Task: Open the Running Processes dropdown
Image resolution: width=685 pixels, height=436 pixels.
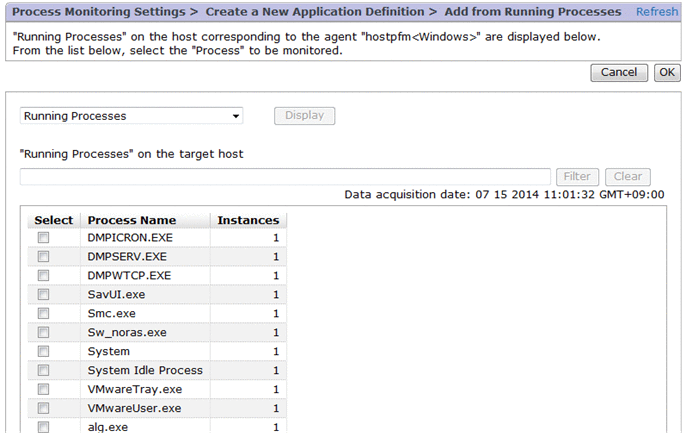Action: pyautogui.click(x=131, y=116)
